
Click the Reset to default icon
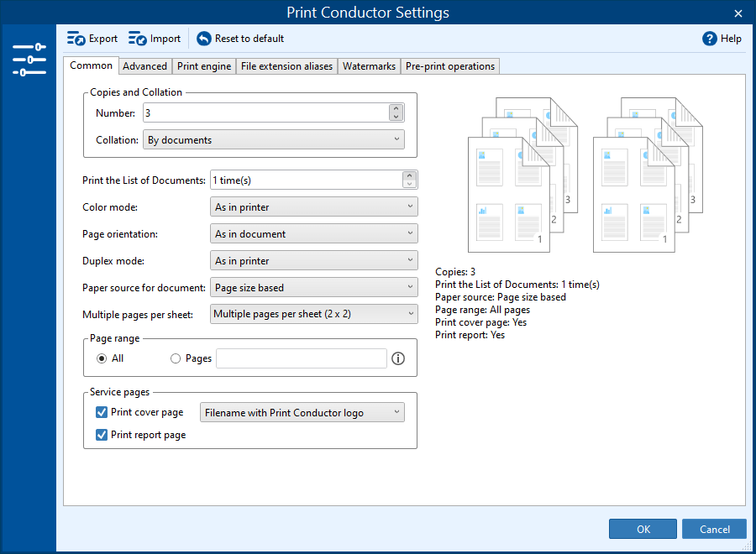[204, 39]
